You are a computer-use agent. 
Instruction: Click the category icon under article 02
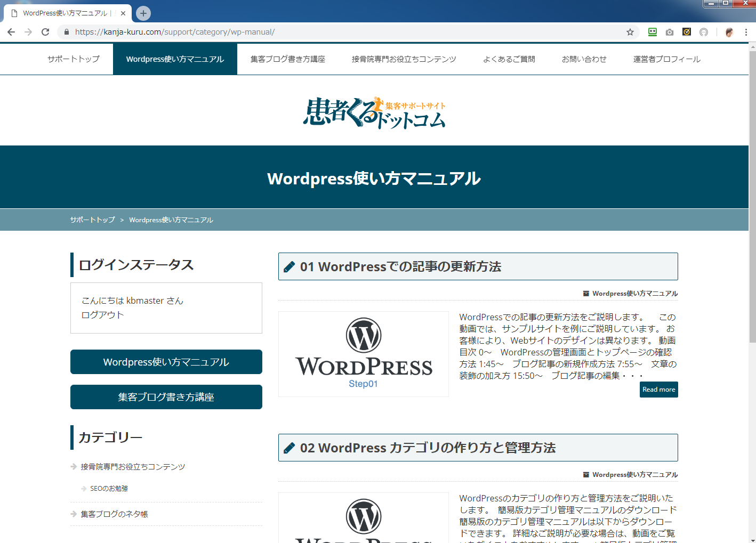[x=586, y=475]
